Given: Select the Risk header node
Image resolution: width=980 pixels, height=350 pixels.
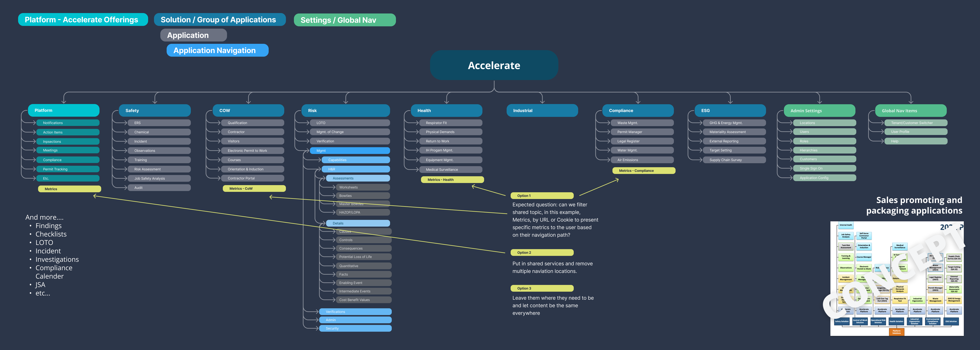Looking at the screenshot, I should pos(345,110).
